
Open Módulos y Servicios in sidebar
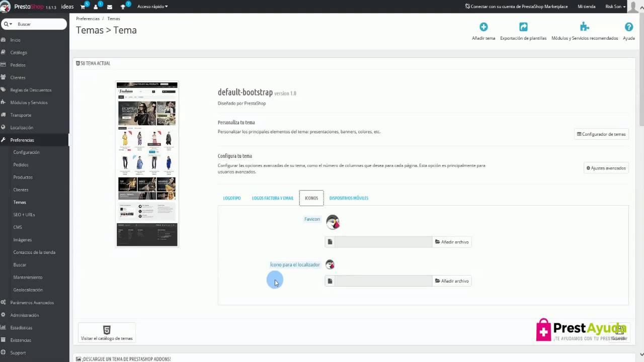29,103
